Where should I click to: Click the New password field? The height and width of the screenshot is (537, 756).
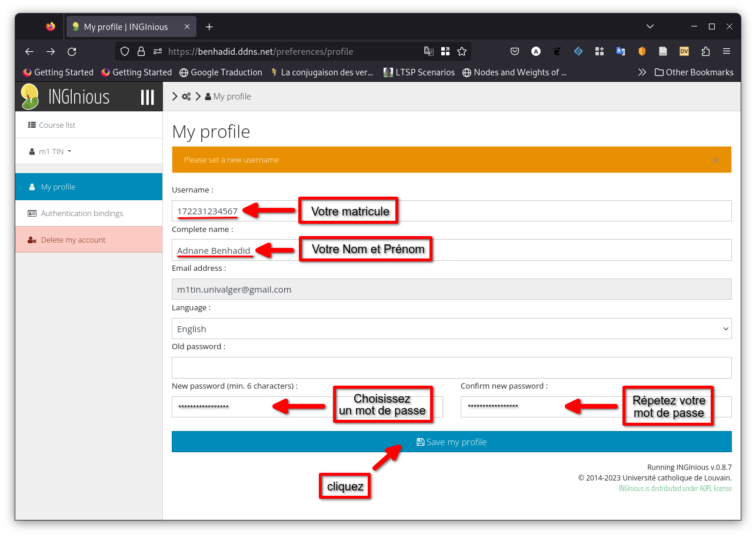click(x=307, y=407)
